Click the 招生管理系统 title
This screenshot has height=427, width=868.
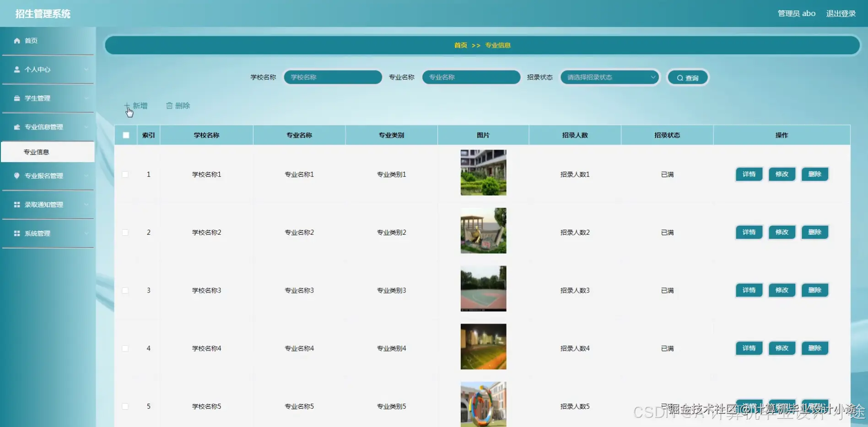(x=43, y=14)
